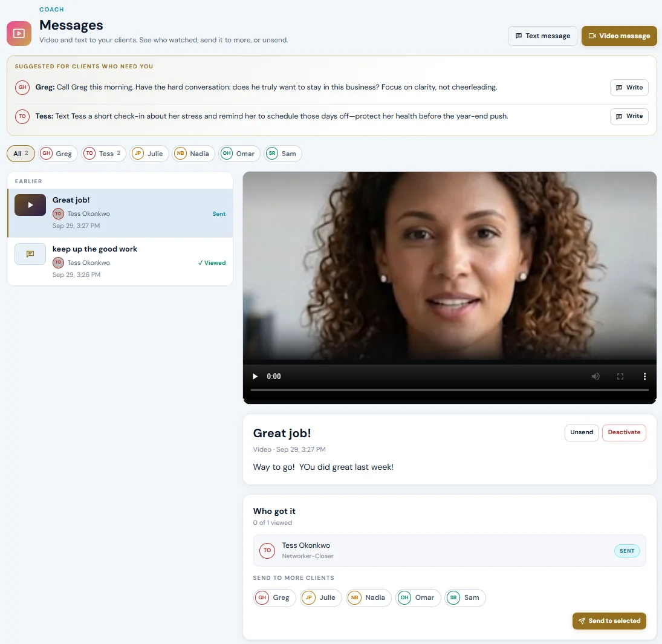Select Sam to send to more clients
662x644 pixels.
[x=466, y=597]
